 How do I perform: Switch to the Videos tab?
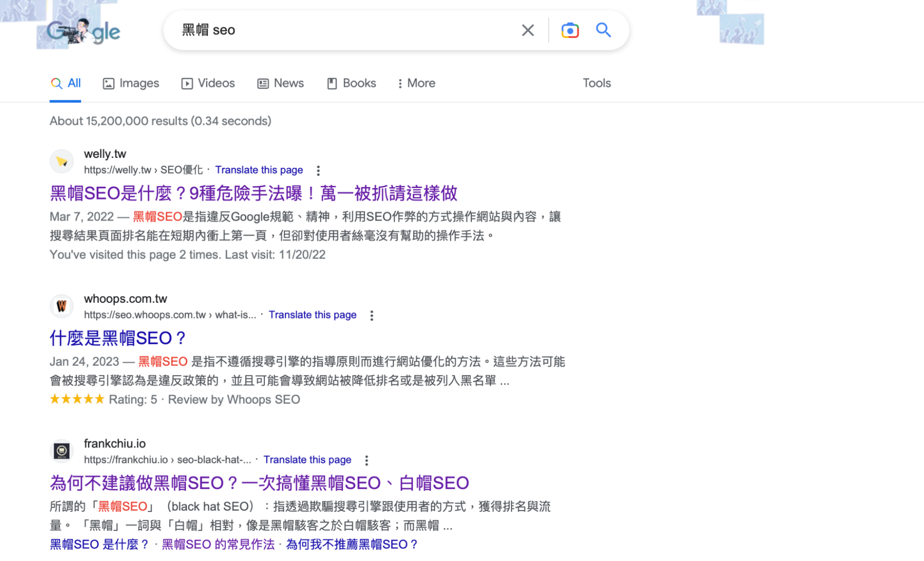(208, 83)
